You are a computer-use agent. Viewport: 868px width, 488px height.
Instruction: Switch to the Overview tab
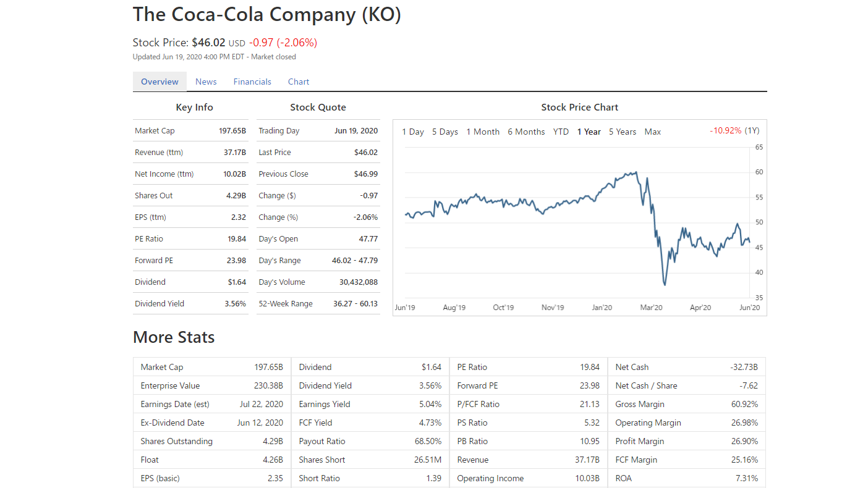tap(160, 82)
